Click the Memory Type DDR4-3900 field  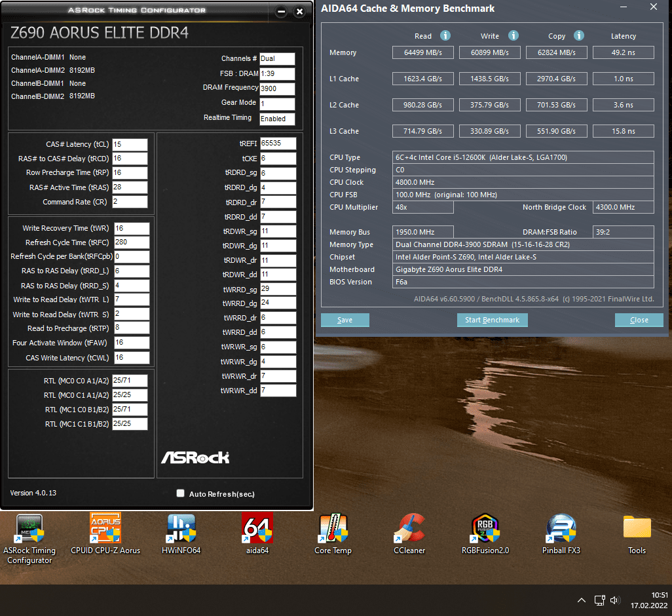pos(523,244)
